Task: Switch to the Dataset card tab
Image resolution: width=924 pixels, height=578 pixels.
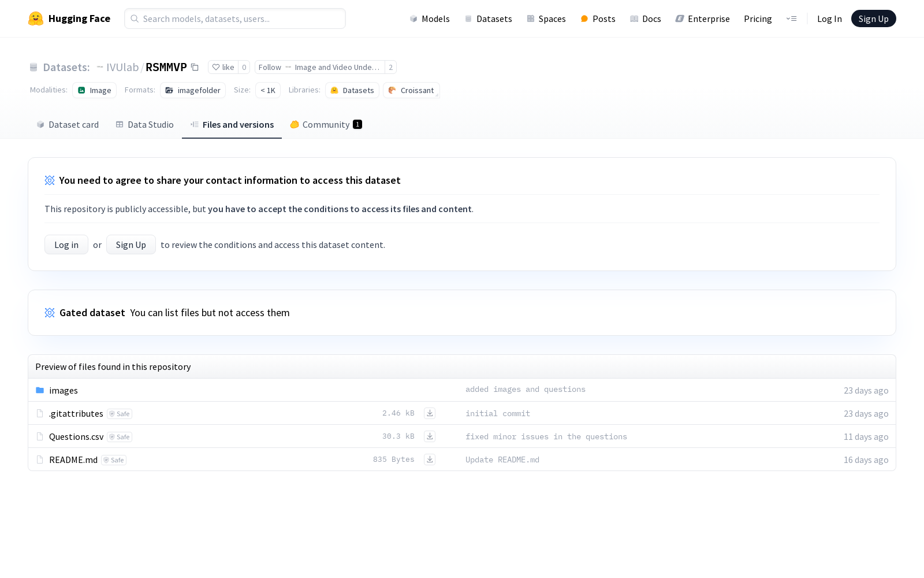Action: pos(68,125)
